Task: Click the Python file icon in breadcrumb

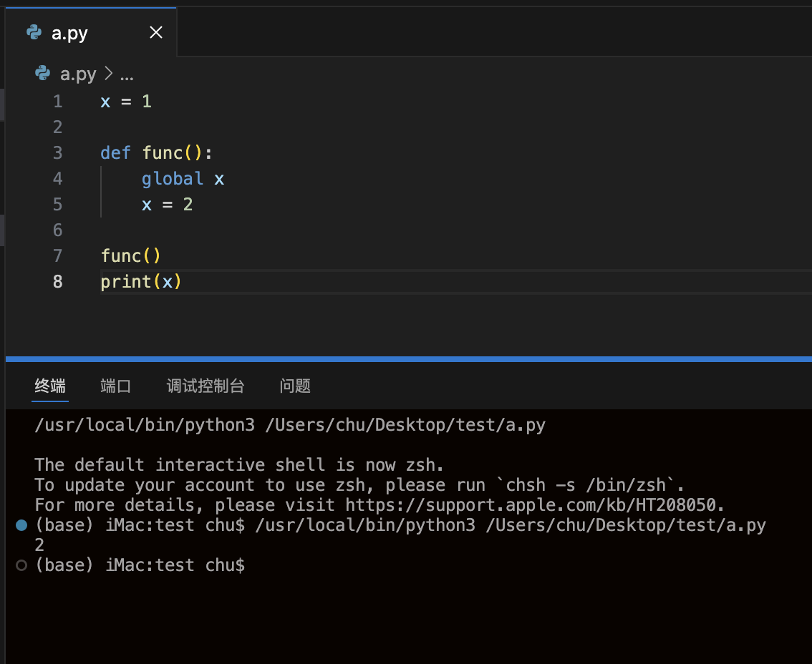Action: tap(42, 73)
